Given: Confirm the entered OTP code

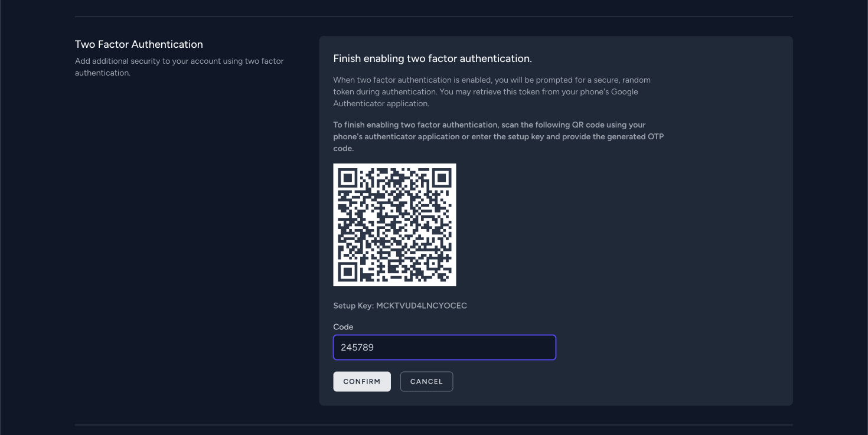Looking at the screenshot, I should click(x=361, y=381).
